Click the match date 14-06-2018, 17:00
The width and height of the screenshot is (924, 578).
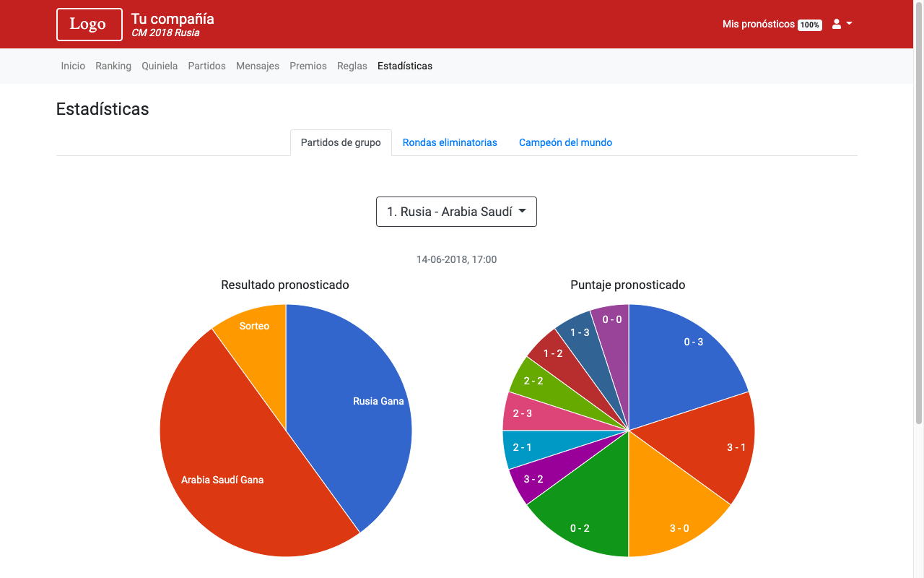click(456, 259)
